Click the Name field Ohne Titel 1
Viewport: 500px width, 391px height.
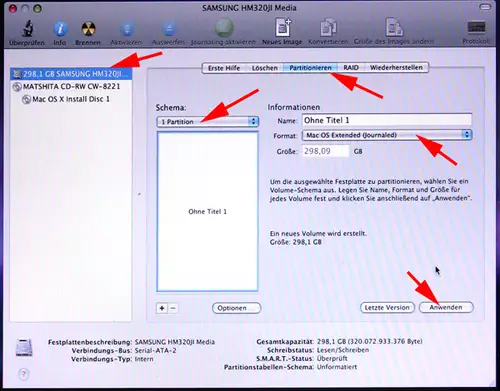387,120
